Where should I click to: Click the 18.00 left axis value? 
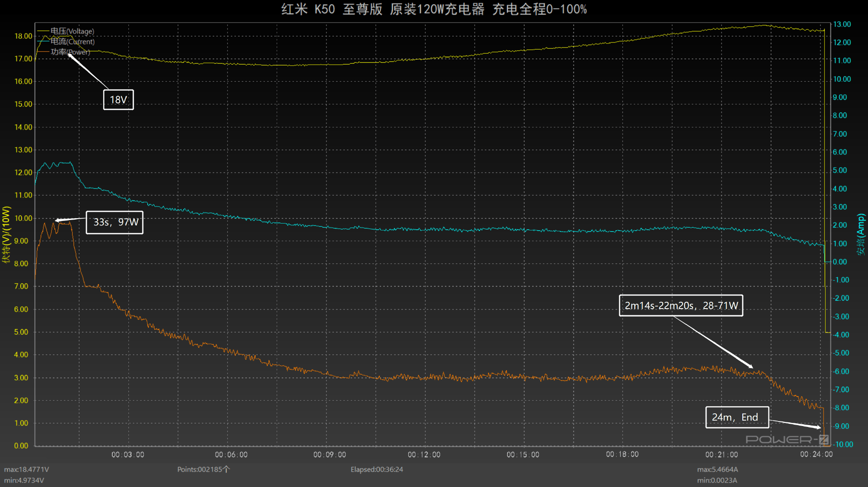24,36
